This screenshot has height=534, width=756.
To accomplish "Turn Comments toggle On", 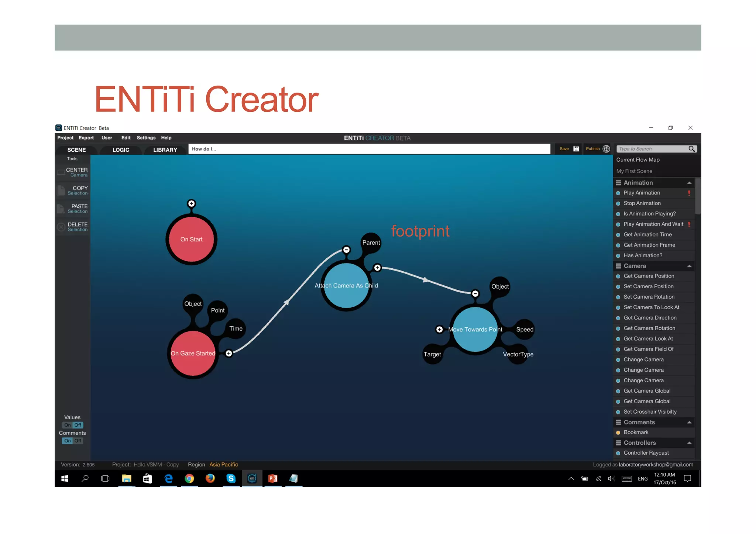I will pos(67,441).
